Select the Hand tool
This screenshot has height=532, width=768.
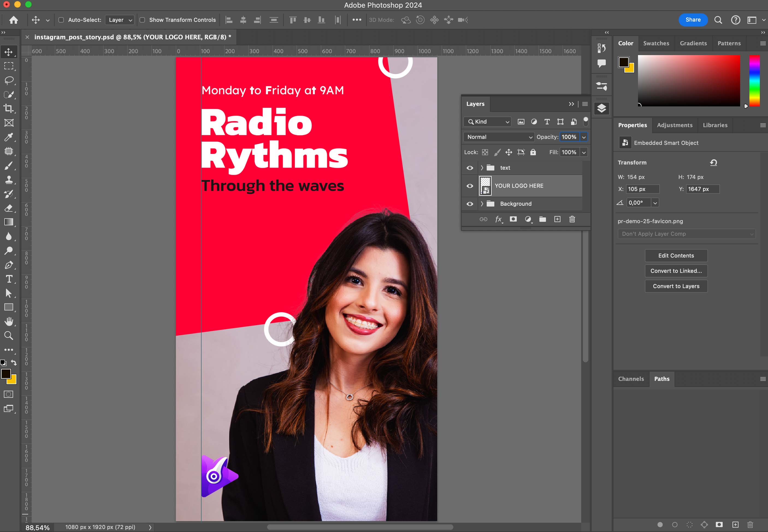9,321
